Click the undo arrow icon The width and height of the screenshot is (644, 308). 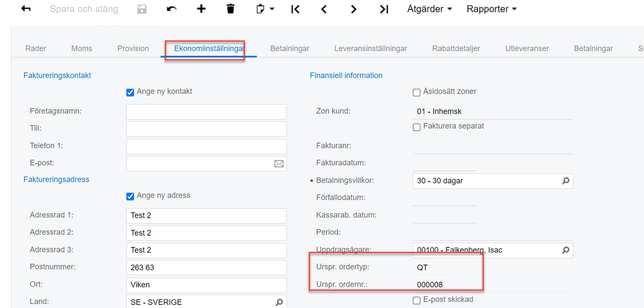[x=171, y=9]
